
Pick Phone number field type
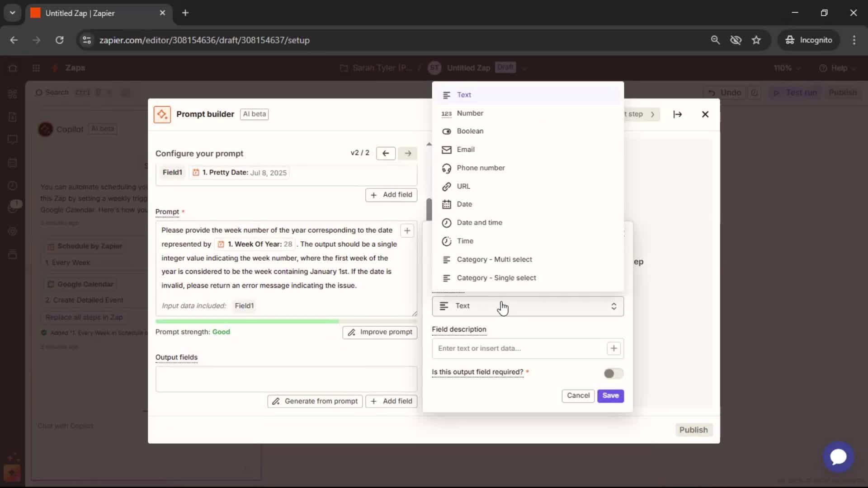pos(528,168)
